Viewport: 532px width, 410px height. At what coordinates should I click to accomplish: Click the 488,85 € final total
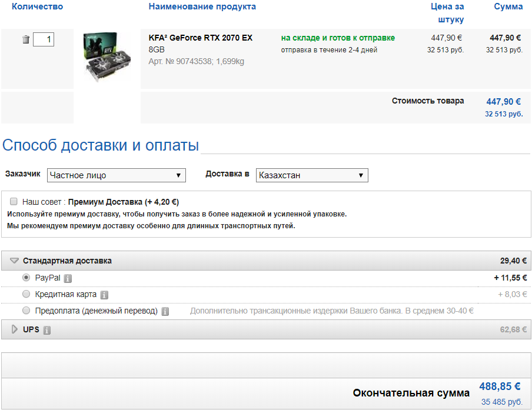click(500, 386)
